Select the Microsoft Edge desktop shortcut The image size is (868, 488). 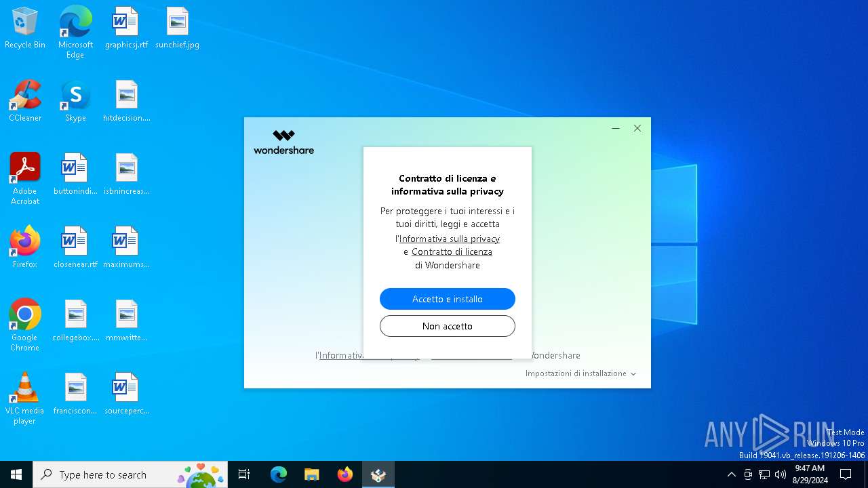click(x=75, y=32)
